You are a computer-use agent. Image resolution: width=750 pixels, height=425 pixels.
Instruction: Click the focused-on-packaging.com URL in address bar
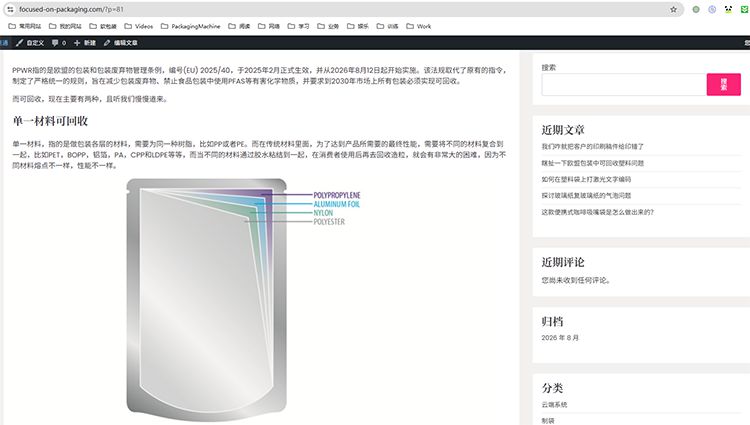pos(71,9)
